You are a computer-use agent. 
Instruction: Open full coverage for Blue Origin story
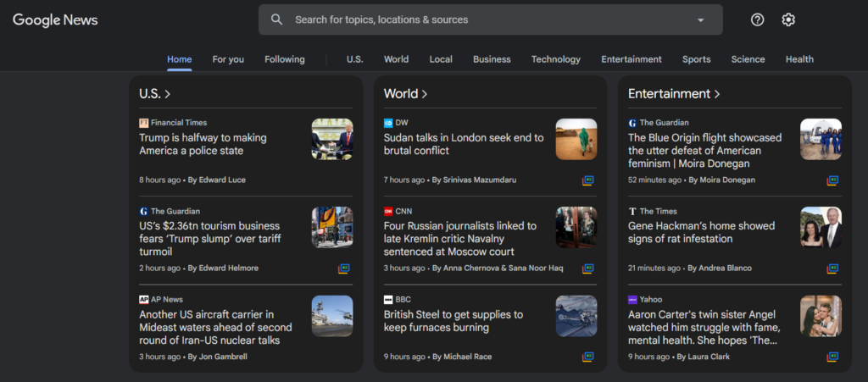[x=832, y=180]
